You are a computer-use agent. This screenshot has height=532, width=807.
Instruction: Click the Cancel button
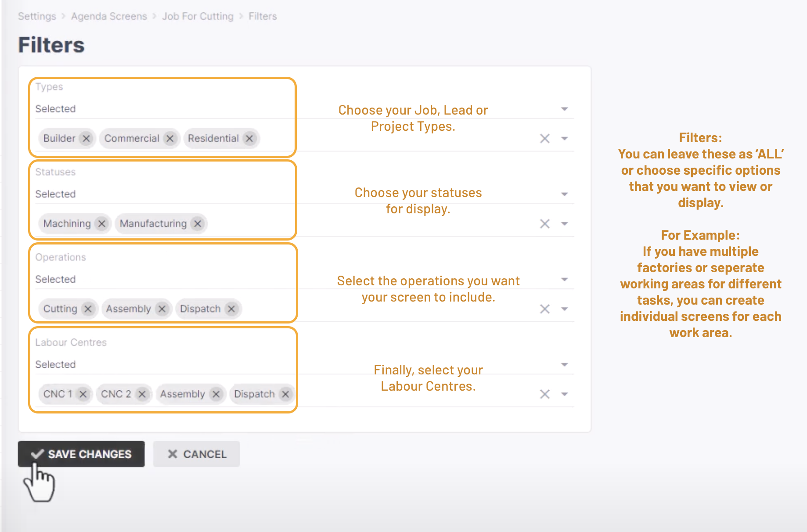point(196,454)
